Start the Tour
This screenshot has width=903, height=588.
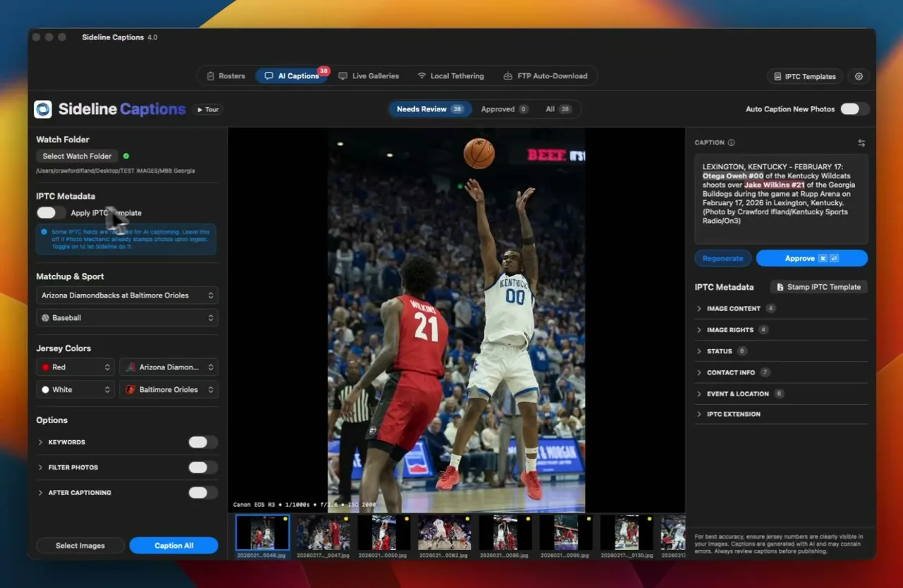point(208,110)
